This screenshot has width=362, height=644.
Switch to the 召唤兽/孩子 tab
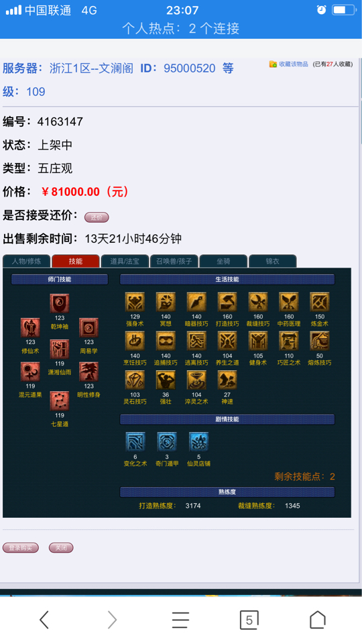coord(174,261)
